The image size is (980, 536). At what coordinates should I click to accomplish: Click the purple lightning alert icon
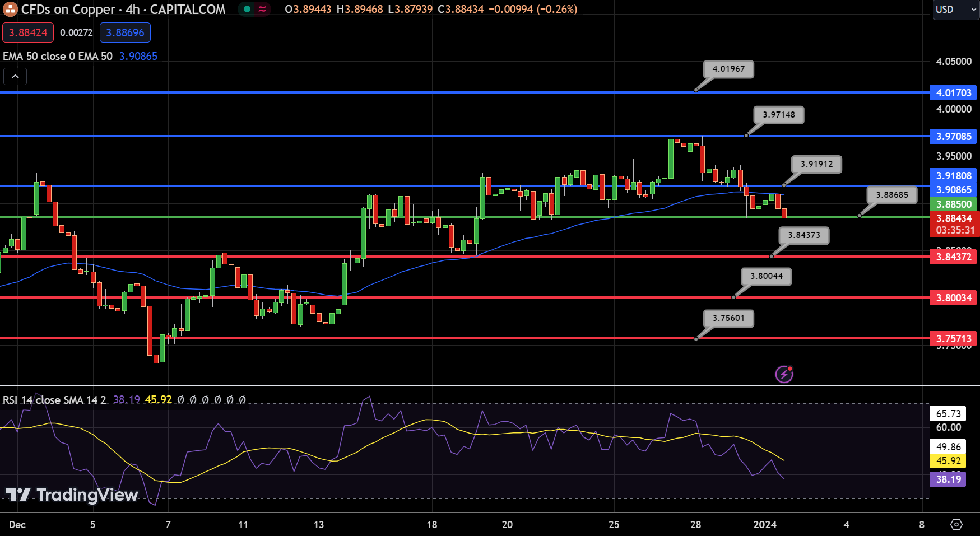tap(784, 374)
